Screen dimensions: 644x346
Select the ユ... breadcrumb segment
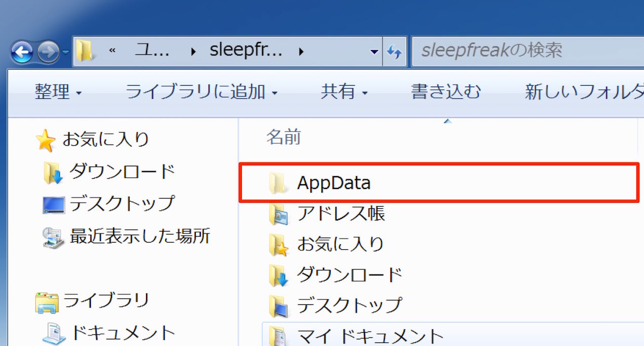152,51
